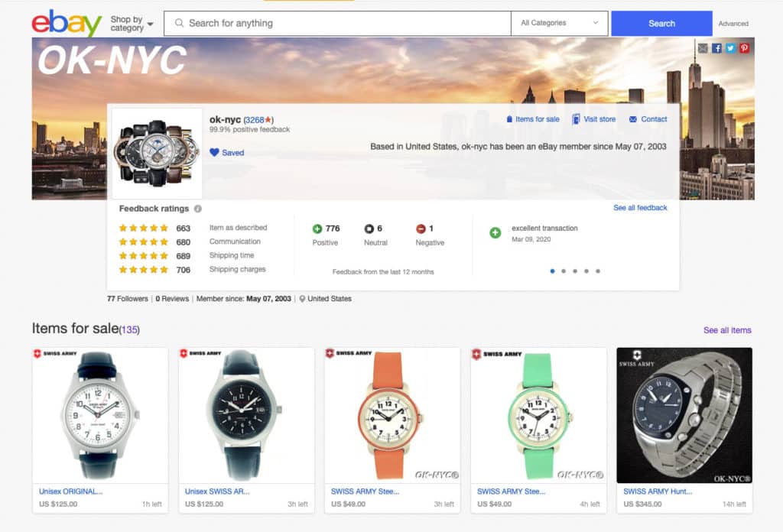Click the search magnifier icon
The height and width of the screenshot is (532, 783).
click(179, 23)
